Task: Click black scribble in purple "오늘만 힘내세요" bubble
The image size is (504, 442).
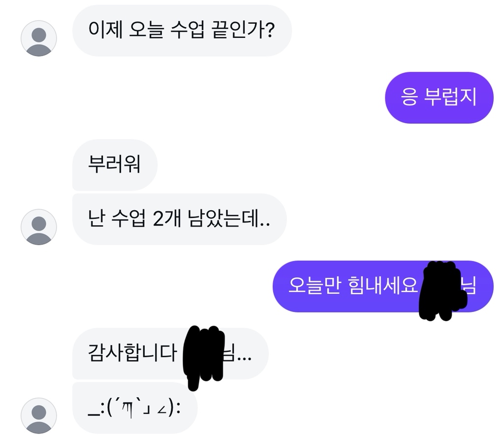Action: pos(442,290)
